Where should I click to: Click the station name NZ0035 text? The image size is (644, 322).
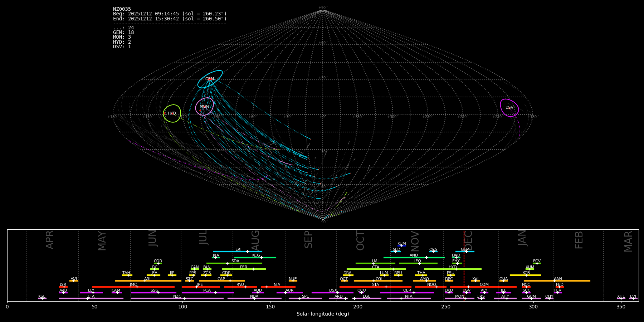coord(122,9)
